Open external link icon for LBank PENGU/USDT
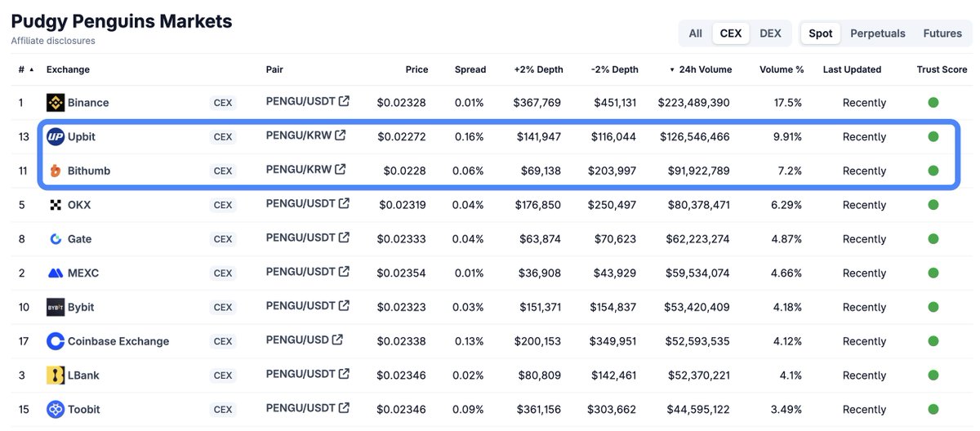The width and height of the screenshot is (980, 431). coord(344,374)
